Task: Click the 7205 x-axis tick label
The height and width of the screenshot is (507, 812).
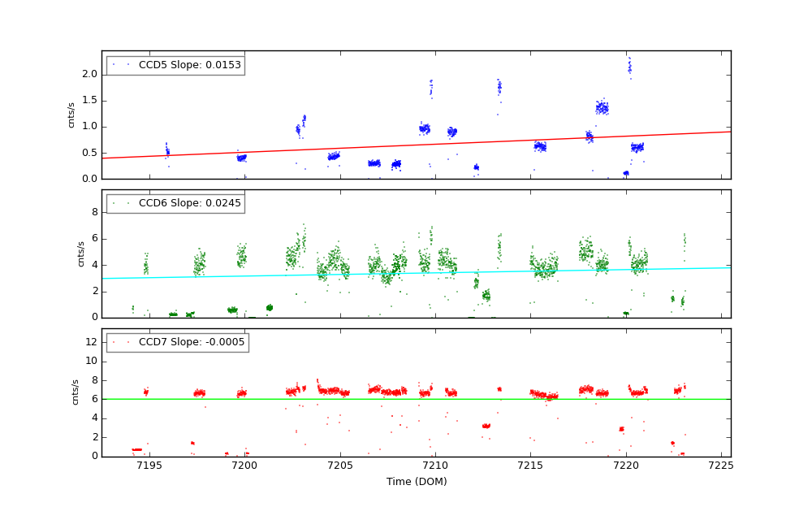Action: (339, 466)
